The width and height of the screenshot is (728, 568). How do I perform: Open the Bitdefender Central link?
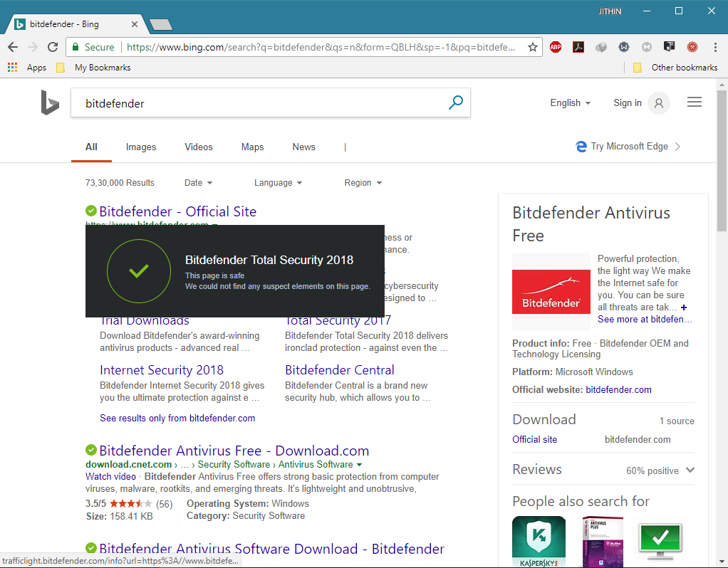pyautogui.click(x=339, y=370)
